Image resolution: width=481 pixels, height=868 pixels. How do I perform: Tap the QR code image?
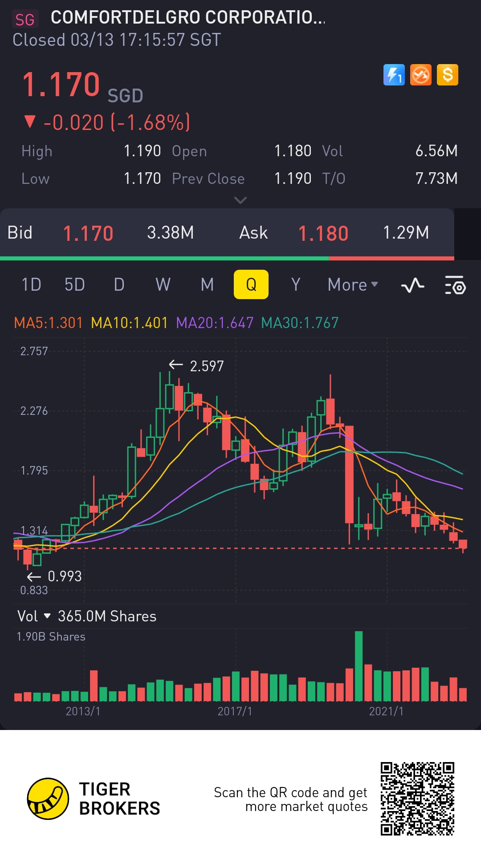[417, 799]
